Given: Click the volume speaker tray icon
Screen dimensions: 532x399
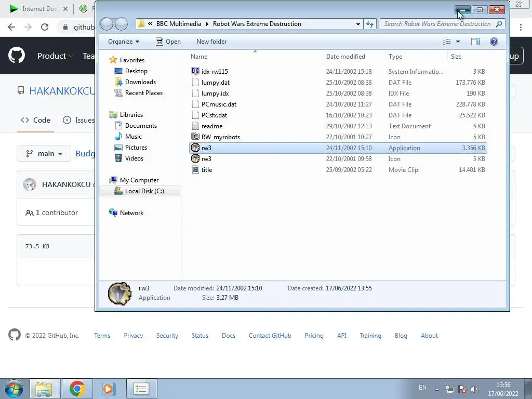Looking at the screenshot, I should (475, 389).
